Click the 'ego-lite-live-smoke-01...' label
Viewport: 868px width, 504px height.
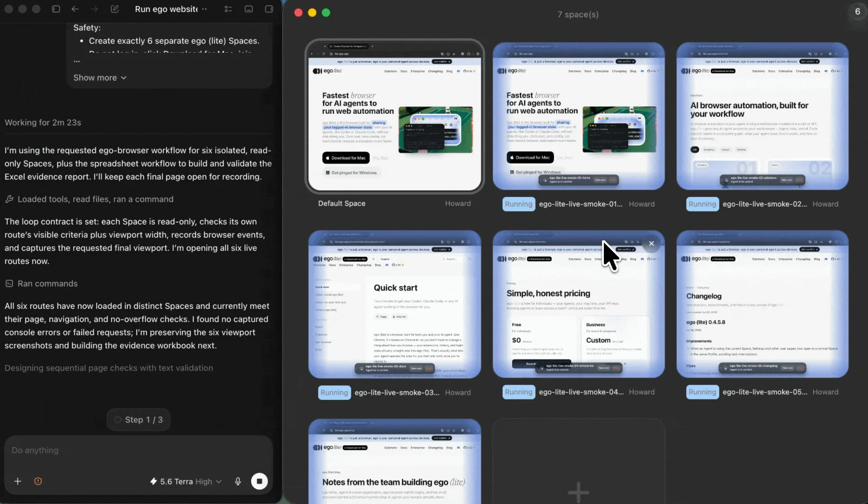point(581,204)
